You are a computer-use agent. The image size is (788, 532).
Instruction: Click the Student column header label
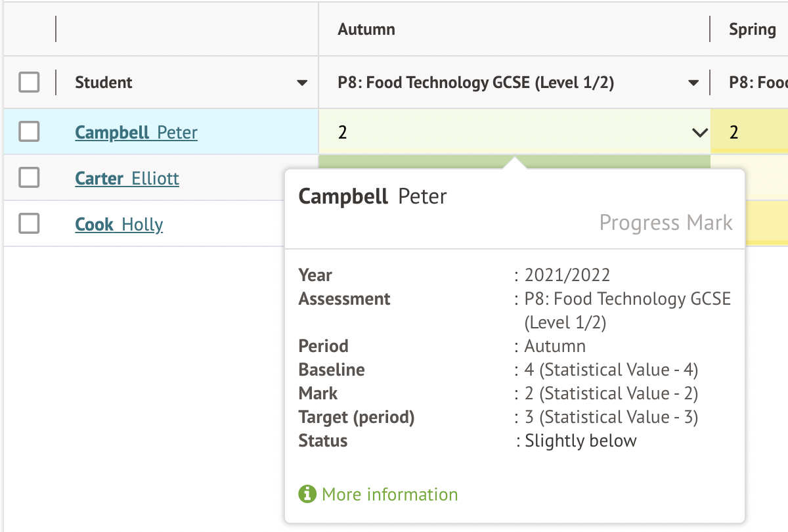click(104, 83)
